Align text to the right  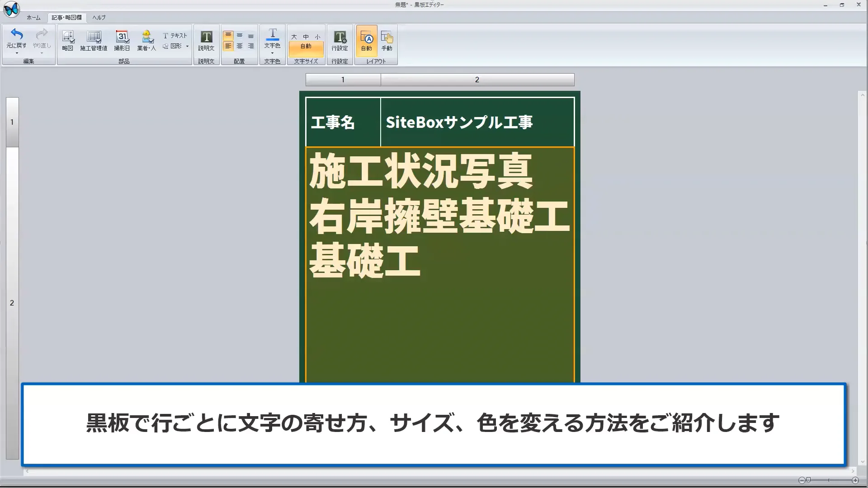[251, 46]
